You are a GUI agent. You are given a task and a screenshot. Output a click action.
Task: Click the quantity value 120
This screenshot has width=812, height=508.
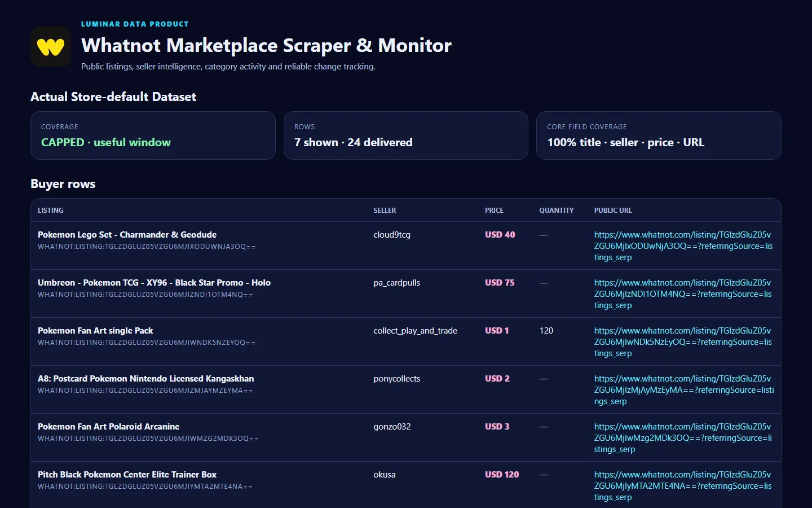(546, 331)
